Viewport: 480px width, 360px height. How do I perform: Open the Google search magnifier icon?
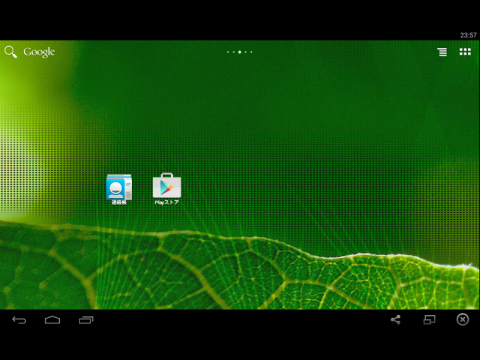point(10,52)
